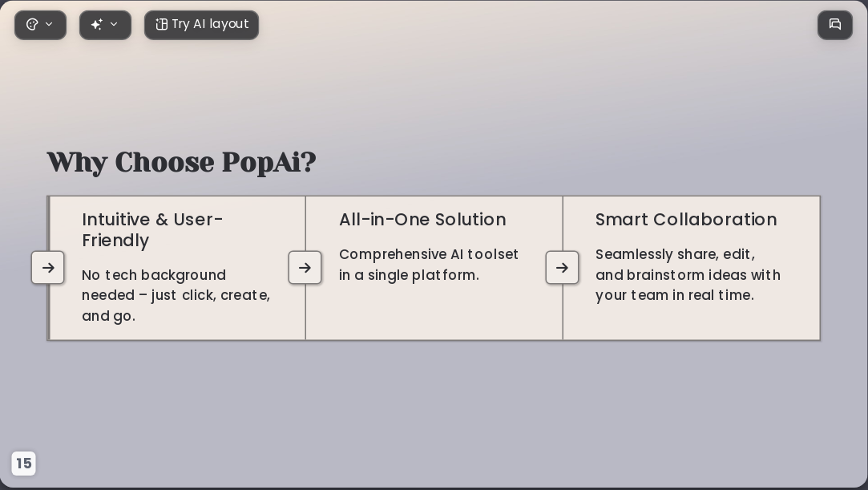Click the 'Seamlessly share, edit' paragraph

pos(688,274)
